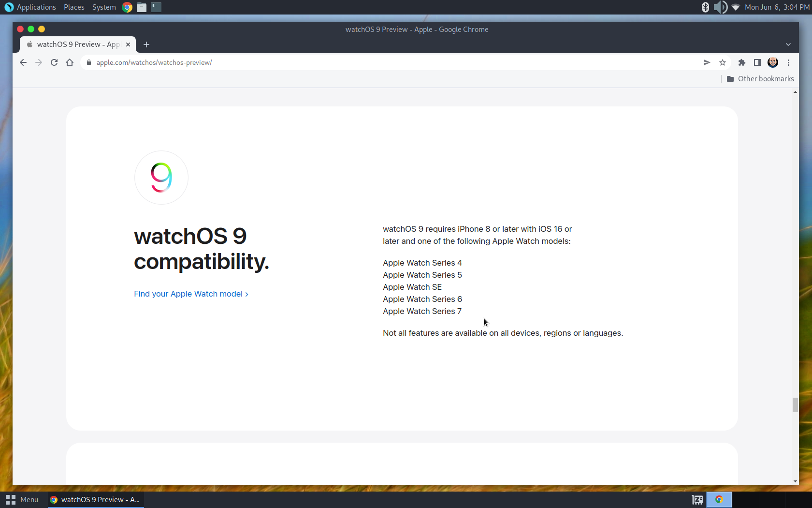Image resolution: width=812 pixels, height=508 pixels.
Task: Select watchOS 9 Preview taskbar window item
Action: click(96, 500)
